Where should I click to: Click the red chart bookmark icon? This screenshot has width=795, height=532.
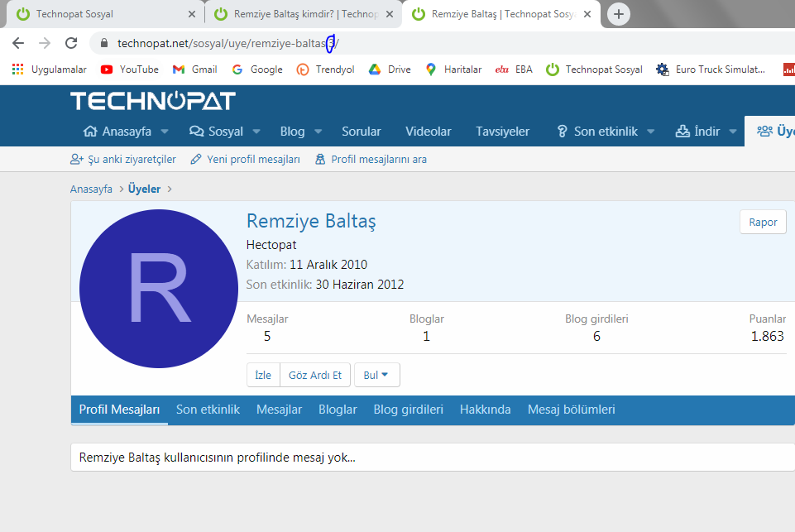[x=789, y=69]
